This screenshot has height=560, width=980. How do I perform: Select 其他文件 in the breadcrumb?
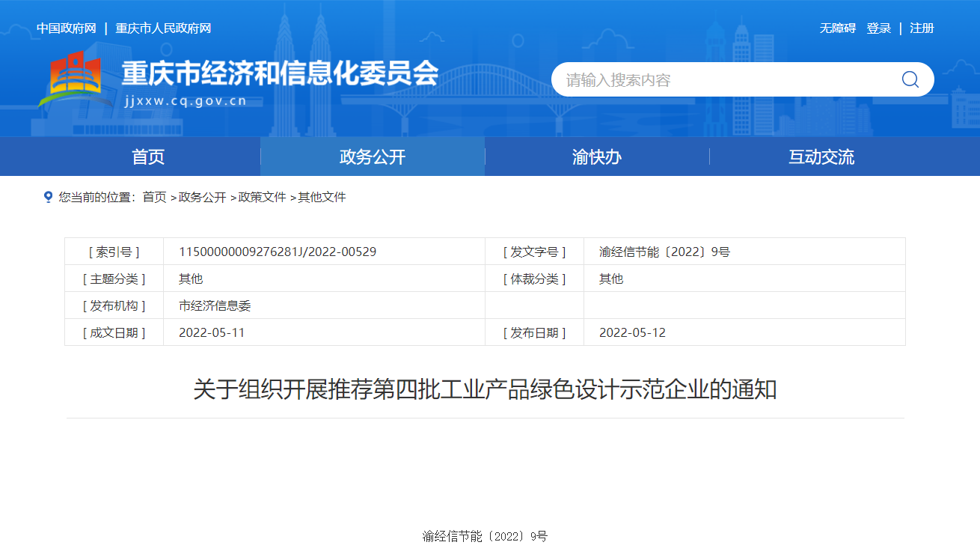pos(322,197)
